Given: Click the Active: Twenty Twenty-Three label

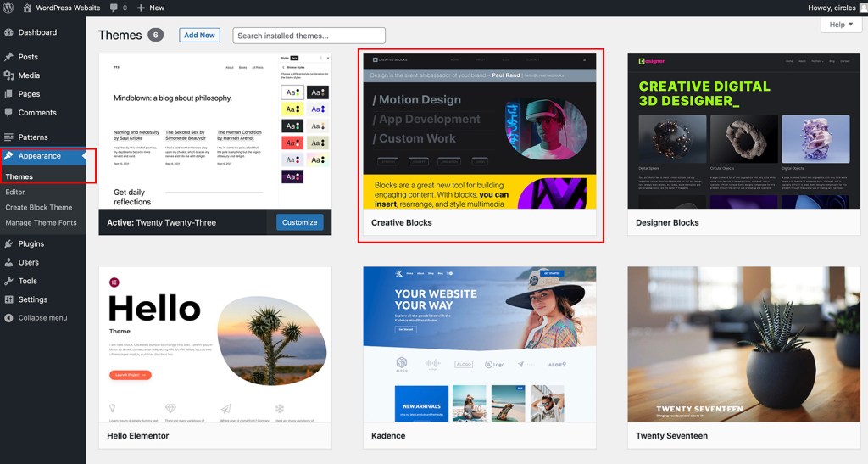Looking at the screenshot, I should click(162, 222).
